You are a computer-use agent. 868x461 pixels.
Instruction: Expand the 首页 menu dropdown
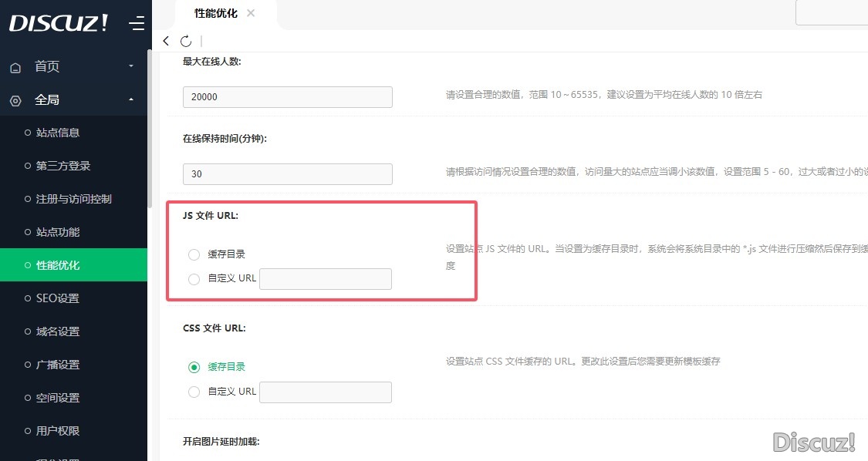[130, 67]
